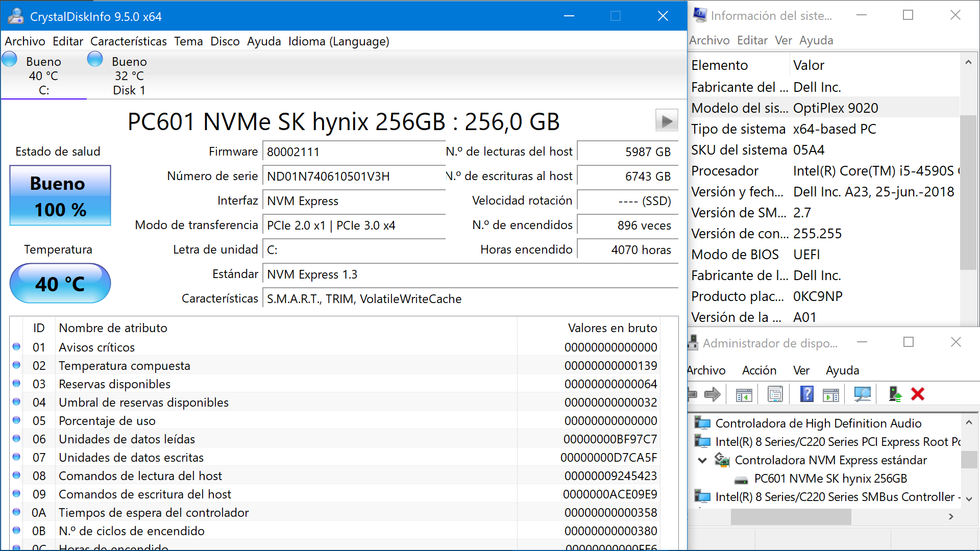Click the Nombre de atributo column header

(x=286, y=328)
